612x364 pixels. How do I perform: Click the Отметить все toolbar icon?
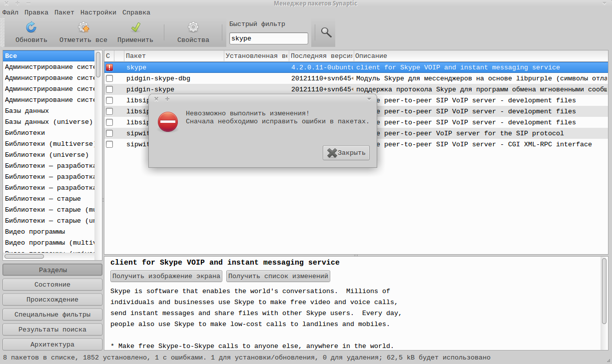click(83, 27)
